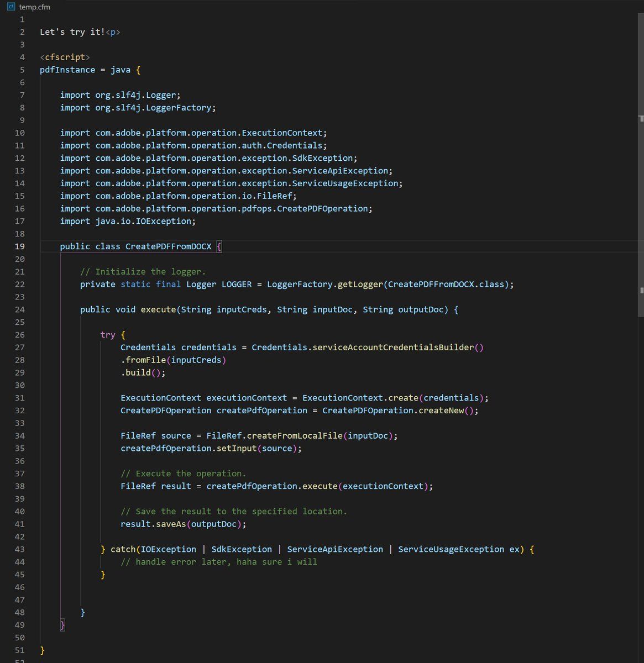Screen dimensions: 644x663
Task: Click the .fromFile(inputCreds) method call
Action: [174, 360]
